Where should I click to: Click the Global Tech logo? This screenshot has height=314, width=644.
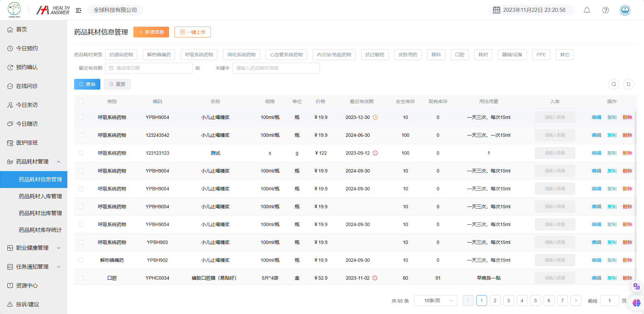14,10
